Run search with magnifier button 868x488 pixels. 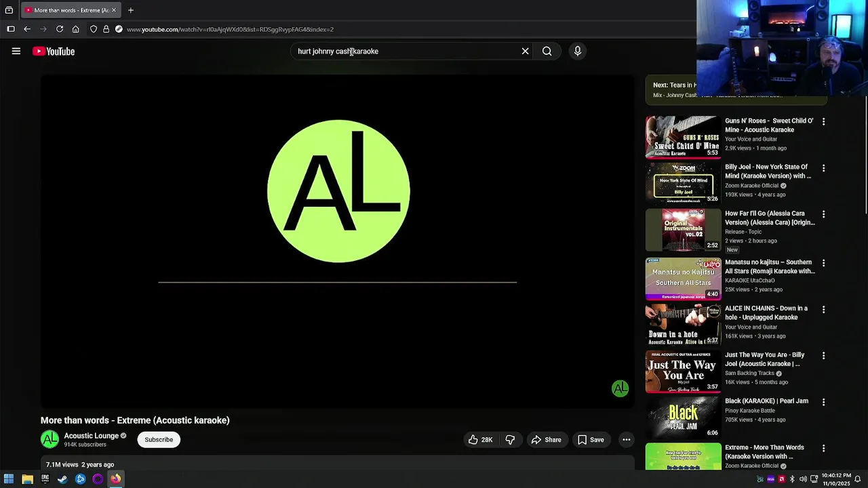click(x=547, y=51)
